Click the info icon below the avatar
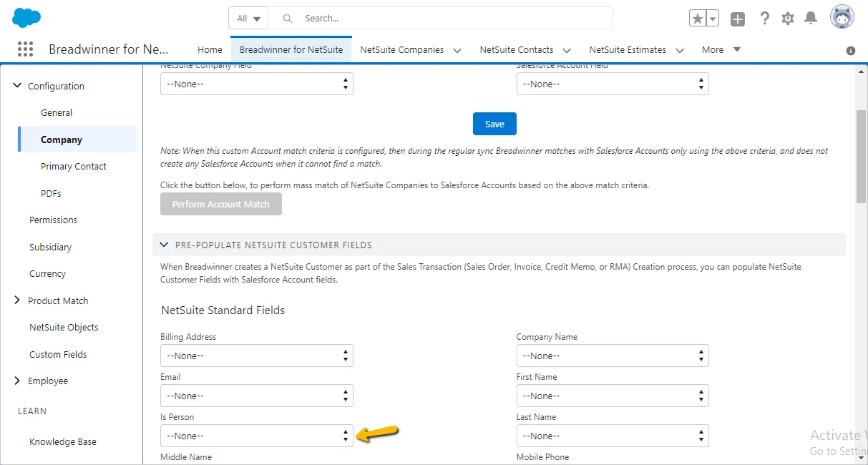The image size is (868, 465). [x=851, y=51]
